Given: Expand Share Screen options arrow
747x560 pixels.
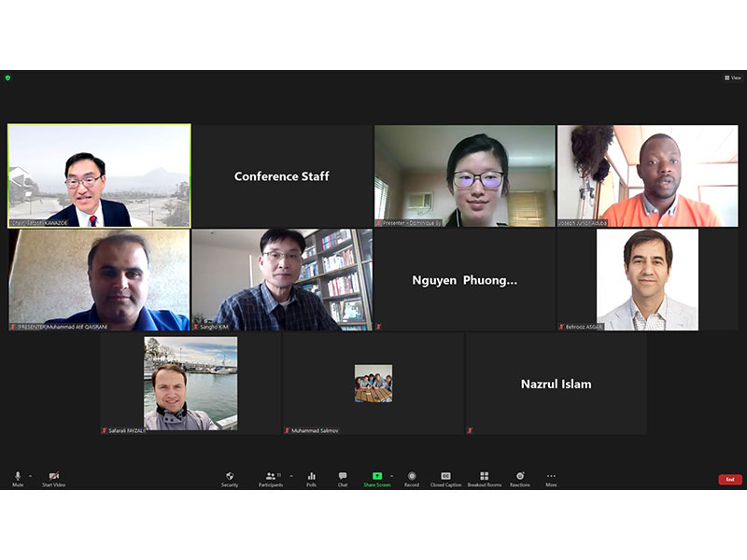Looking at the screenshot, I should click(x=391, y=476).
